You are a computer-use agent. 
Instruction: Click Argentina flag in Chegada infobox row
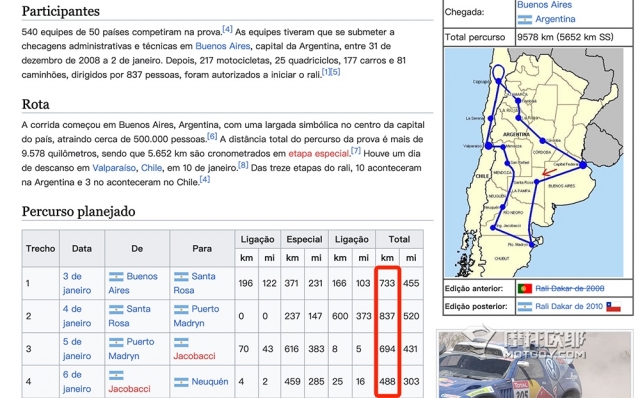pos(525,20)
